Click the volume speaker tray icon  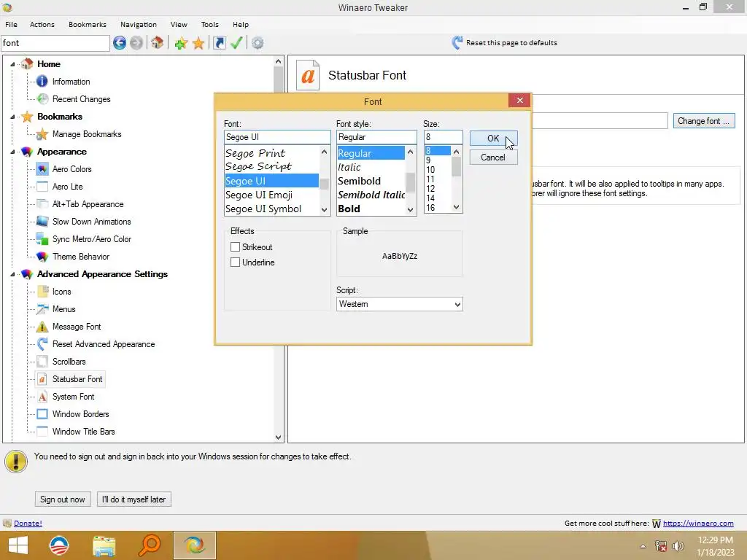tap(678, 546)
